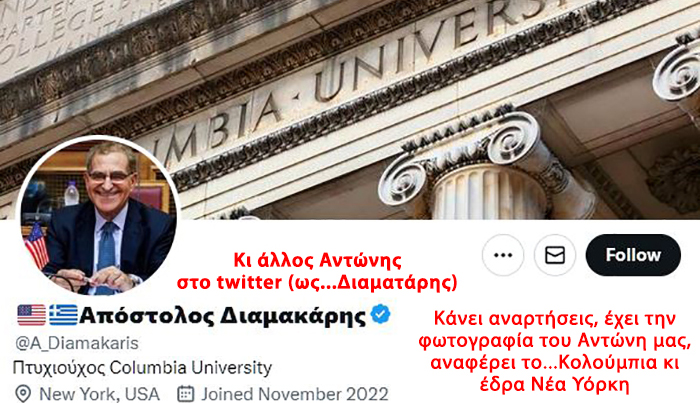Click the @A_Diamakaris handle
700x403 pixels.
click(77, 343)
